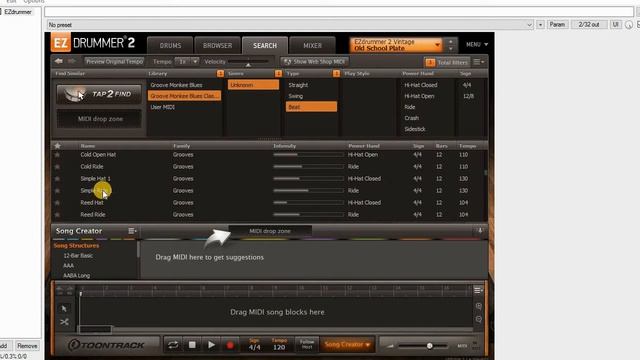Favorite the Cold Open Hat groove
Viewport: 640px width, 360px height.
57,155
